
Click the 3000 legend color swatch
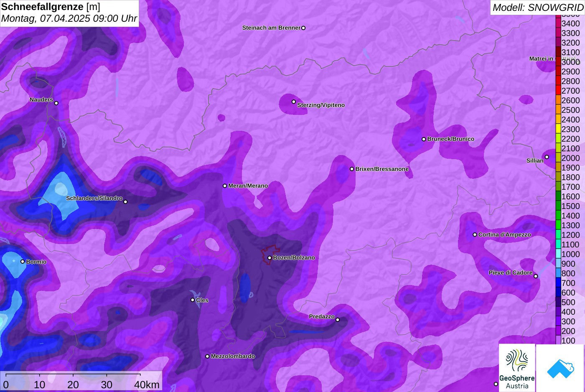[x=558, y=61]
